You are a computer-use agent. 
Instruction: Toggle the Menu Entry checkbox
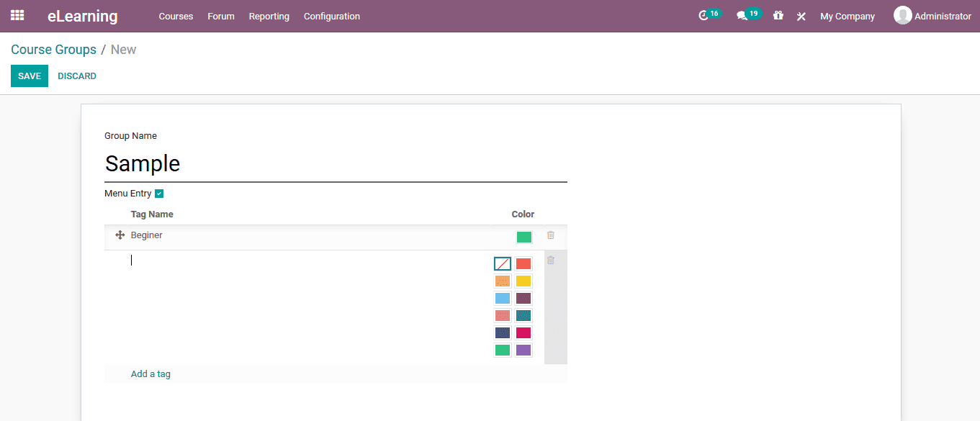(x=159, y=194)
